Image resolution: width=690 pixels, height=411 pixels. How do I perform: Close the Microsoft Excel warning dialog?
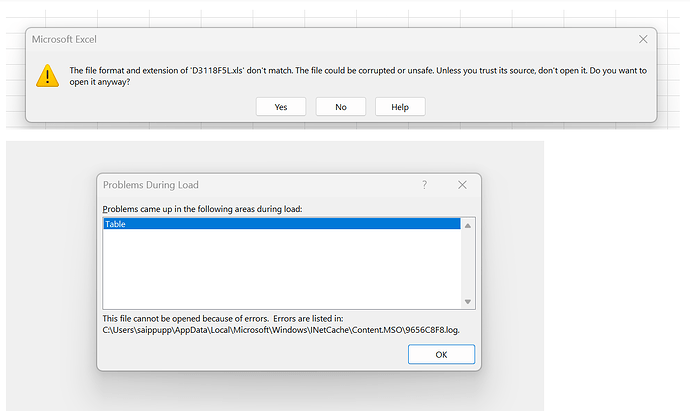point(643,39)
